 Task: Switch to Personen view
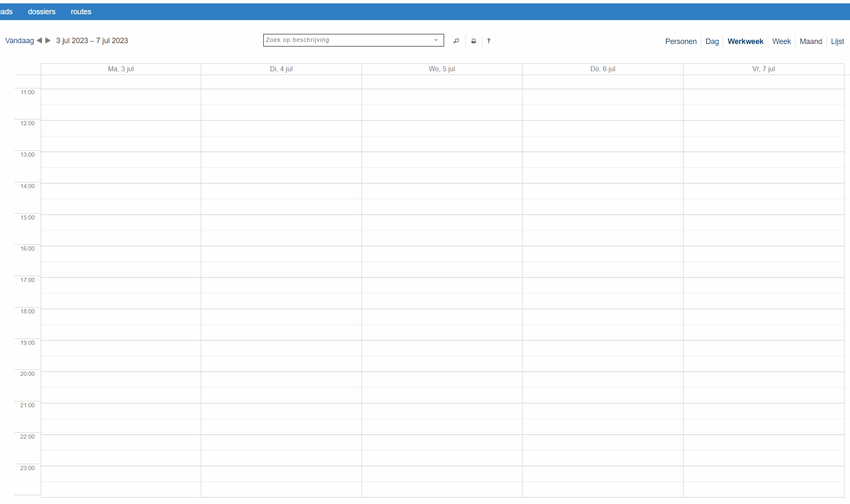pos(681,41)
